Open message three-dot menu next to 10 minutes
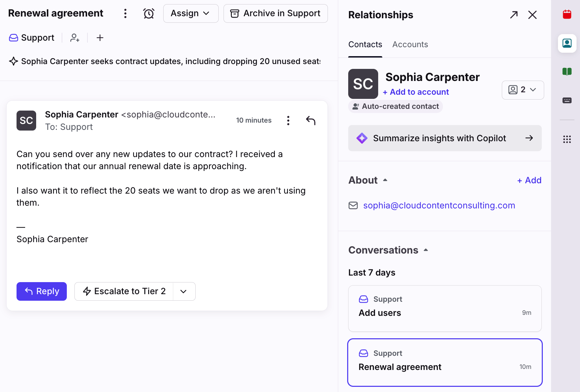This screenshot has height=392, width=580. click(x=288, y=120)
